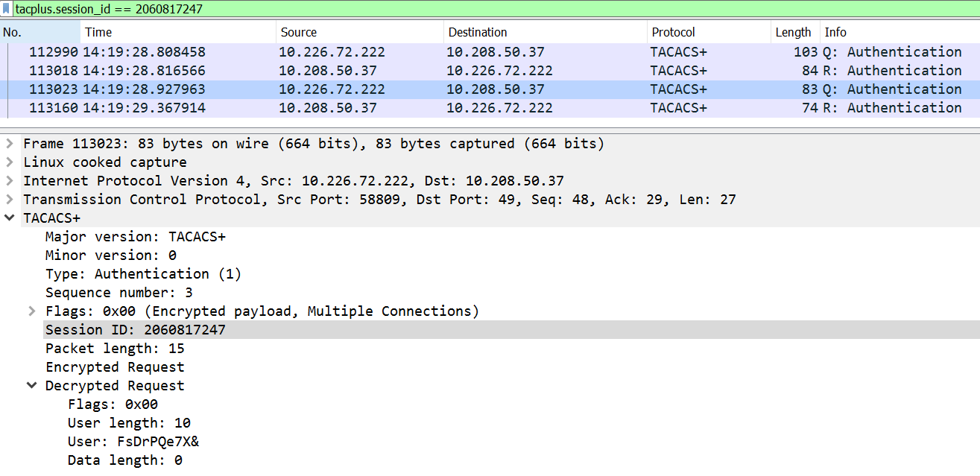Click the Length value 103
Screen dimensions: 980x476
pos(806,52)
